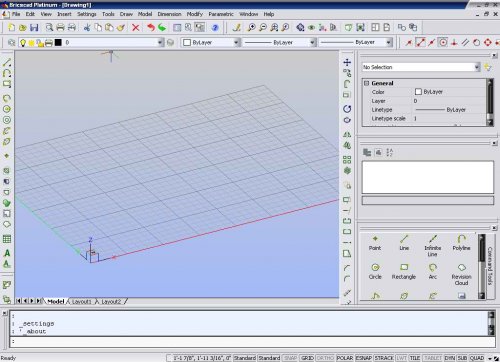The image size is (500, 362).
Task: Toggle STRACK in status bar
Action: click(x=384, y=358)
